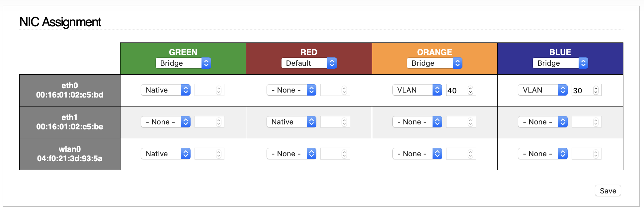Open the BLUE zone Bridge mode dropdown

[560, 63]
